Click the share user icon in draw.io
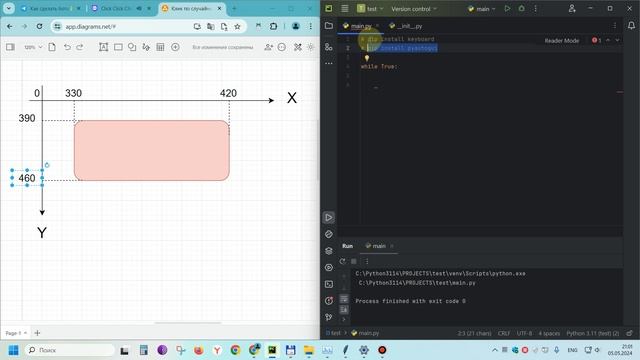This screenshot has height=360, width=640. (x=268, y=47)
